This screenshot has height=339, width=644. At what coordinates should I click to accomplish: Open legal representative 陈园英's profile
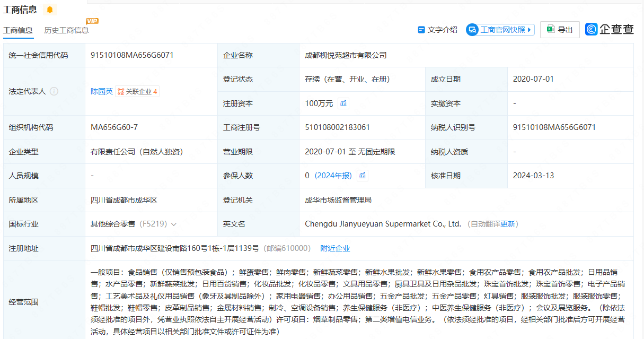101,91
